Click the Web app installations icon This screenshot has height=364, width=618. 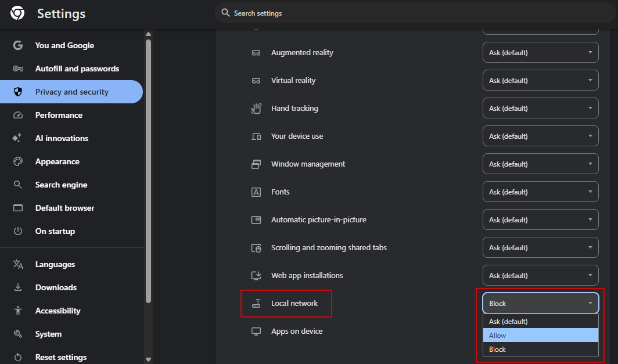click(x=256, y=275)
